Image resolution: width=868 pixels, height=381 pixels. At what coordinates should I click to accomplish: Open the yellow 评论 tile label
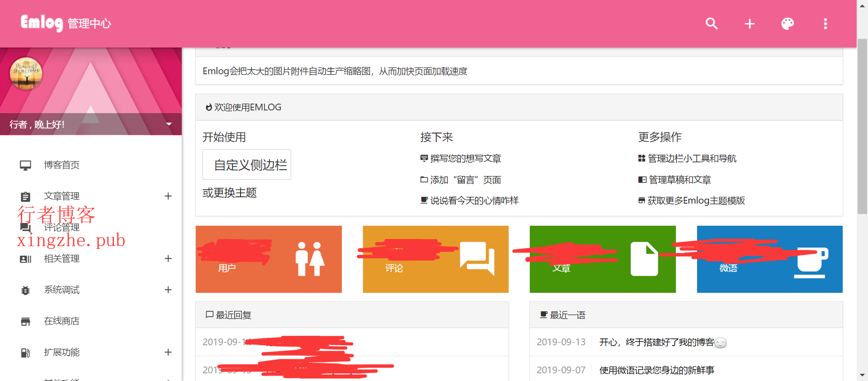point(394,268)
